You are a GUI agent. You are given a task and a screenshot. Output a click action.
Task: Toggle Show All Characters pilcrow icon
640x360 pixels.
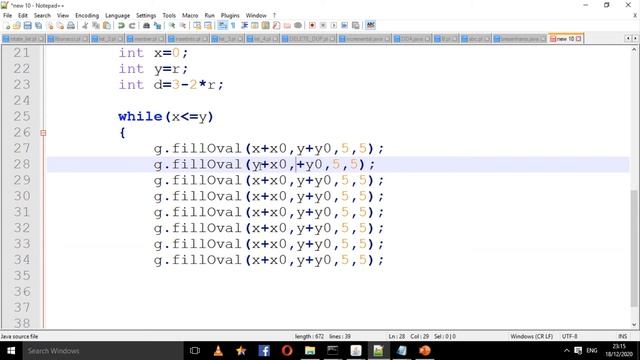233,25
